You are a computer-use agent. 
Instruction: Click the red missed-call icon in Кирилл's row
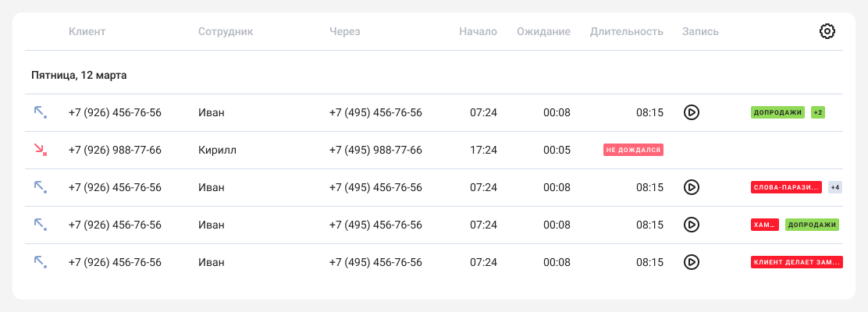(40, 149)
